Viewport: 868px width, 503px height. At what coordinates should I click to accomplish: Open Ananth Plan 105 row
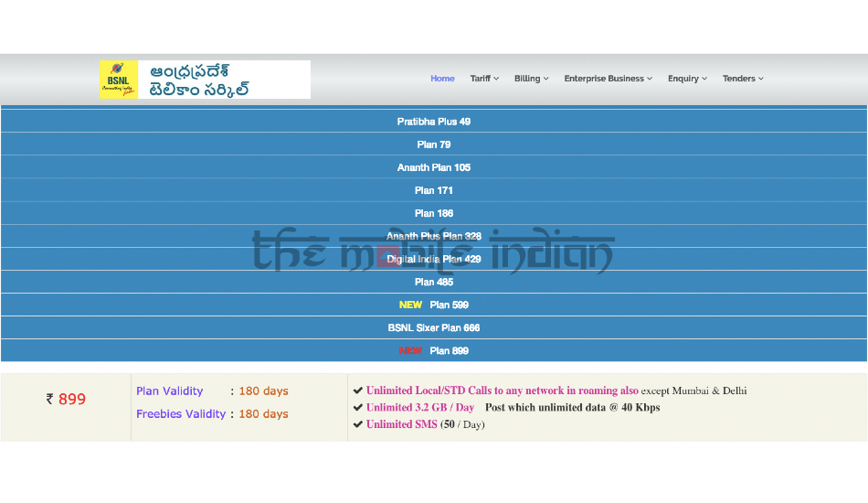coord(434,167)
